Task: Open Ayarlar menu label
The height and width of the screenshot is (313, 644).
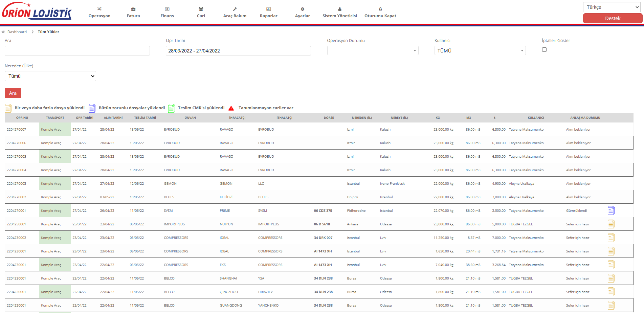Action: 303,16
